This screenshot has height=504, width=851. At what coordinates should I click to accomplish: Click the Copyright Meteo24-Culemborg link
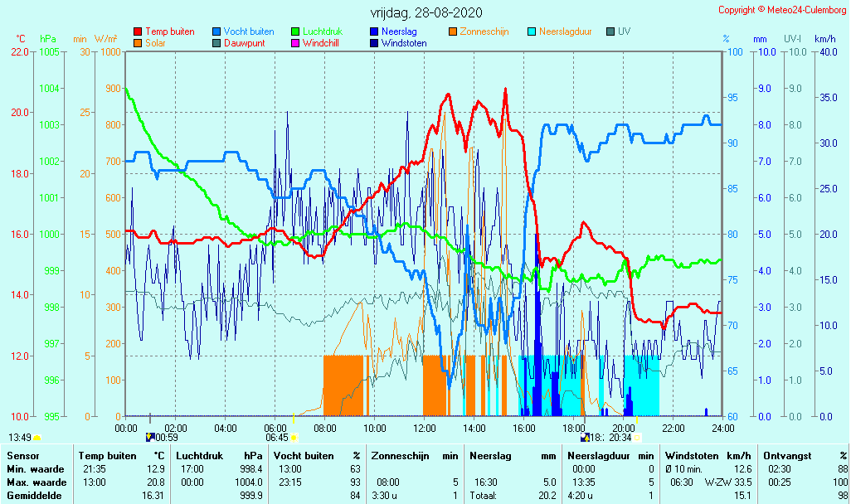[782, 10]
